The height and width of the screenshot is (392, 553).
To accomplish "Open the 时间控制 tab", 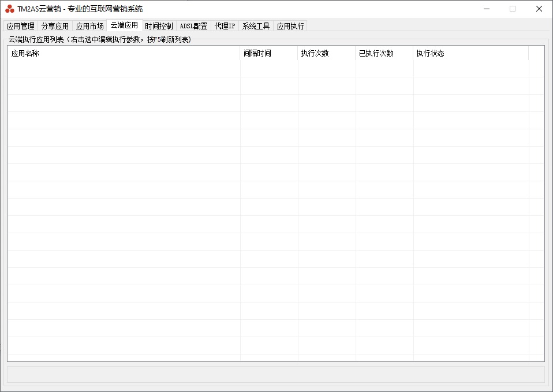I will tap(159, 26).
